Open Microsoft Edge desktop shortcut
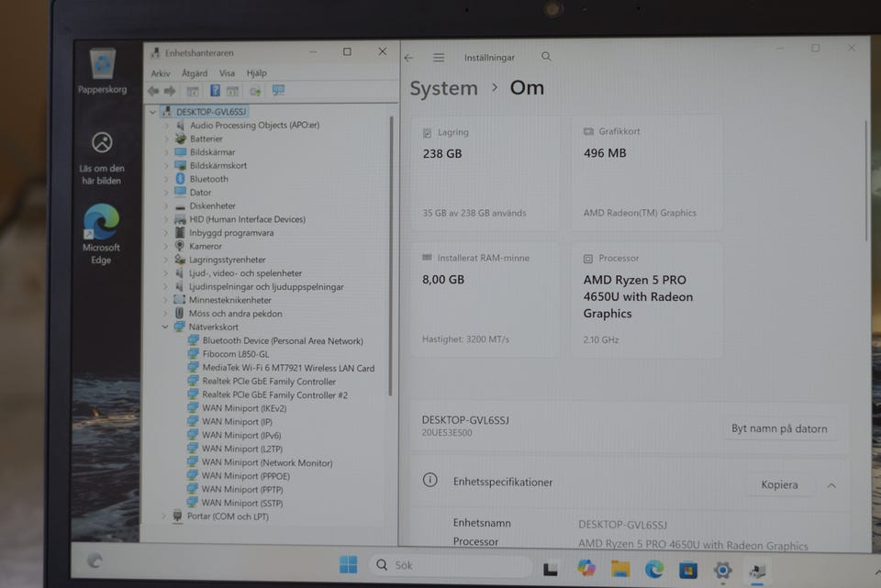 point(101,234)
